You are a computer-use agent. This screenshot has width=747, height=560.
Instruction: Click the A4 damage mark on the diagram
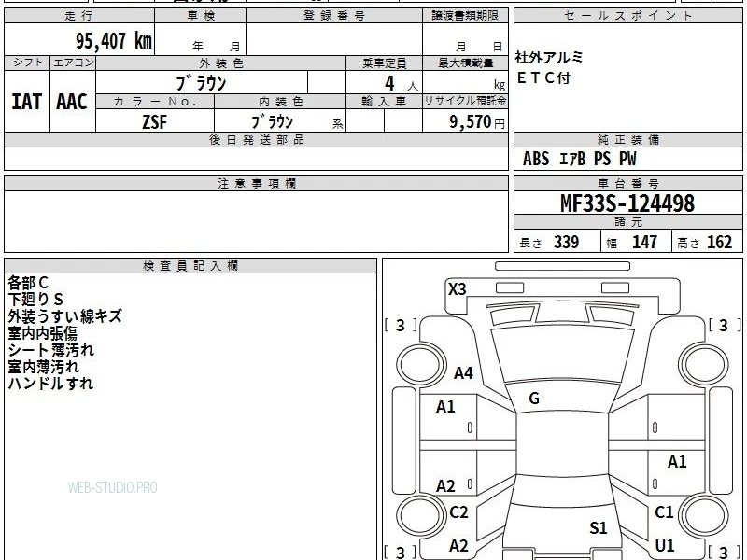tap(463, 372)
